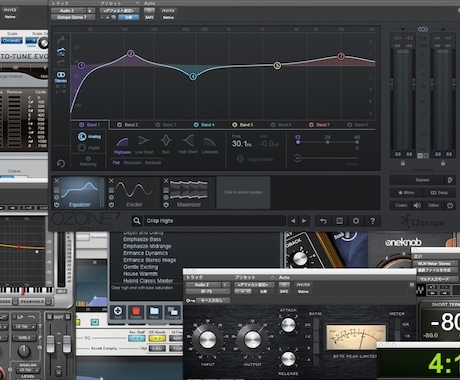Toggle Band 7 power
Screen dimensions: 460x380
pos(311,125)
